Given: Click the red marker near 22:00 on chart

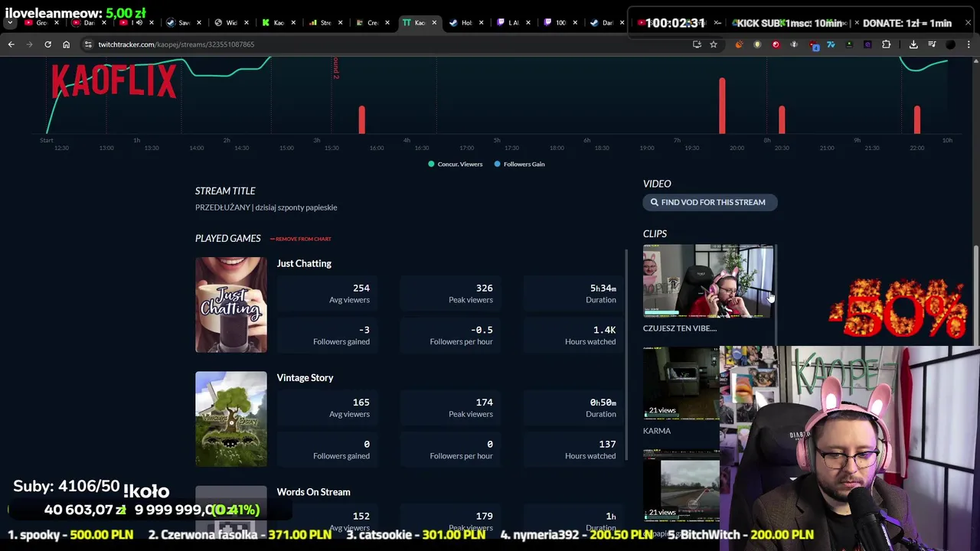Looking at the screenshot, I should pos(916,119).
